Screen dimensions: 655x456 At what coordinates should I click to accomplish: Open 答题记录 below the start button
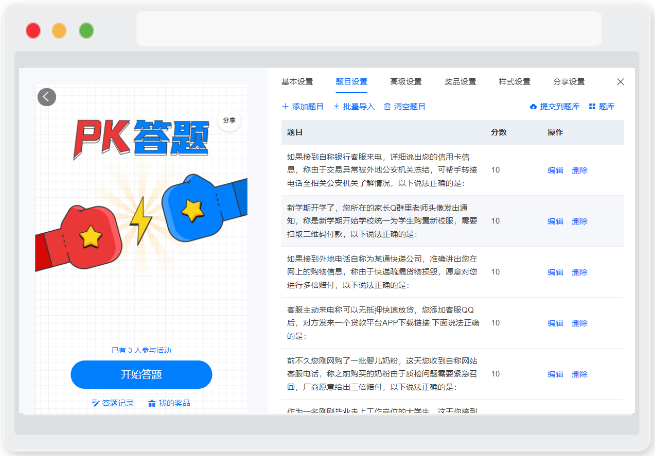(x=112, y=403)
